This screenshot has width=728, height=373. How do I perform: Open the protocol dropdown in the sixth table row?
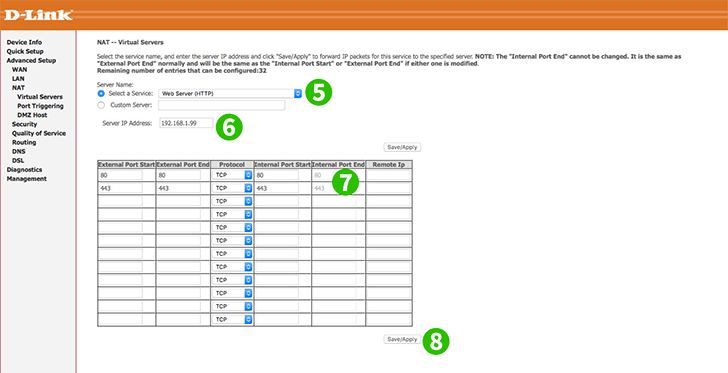231,241
